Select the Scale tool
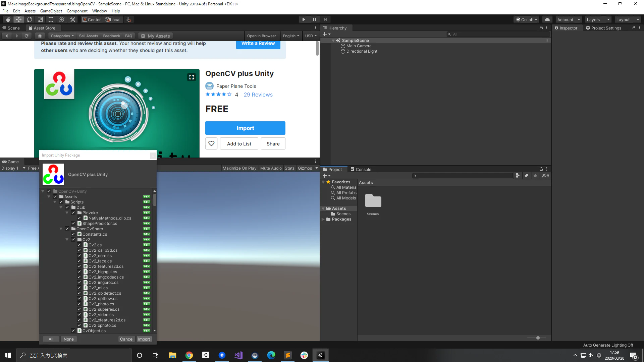 coord(40,19)
